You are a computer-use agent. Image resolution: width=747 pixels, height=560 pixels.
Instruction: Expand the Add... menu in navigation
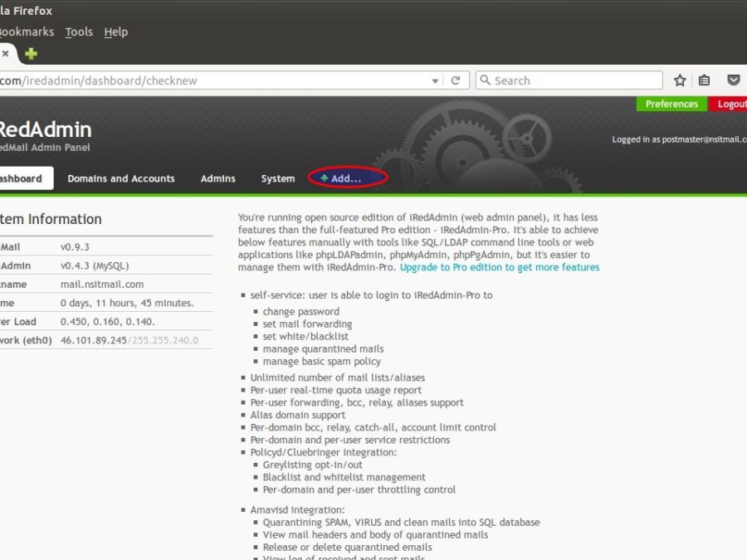[346, 178]
